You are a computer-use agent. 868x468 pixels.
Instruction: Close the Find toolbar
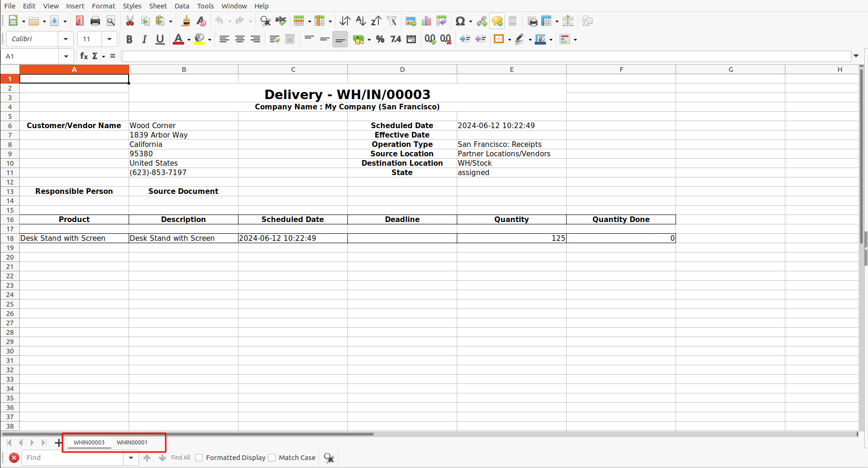pyautogui.click(x=14, y=458)
